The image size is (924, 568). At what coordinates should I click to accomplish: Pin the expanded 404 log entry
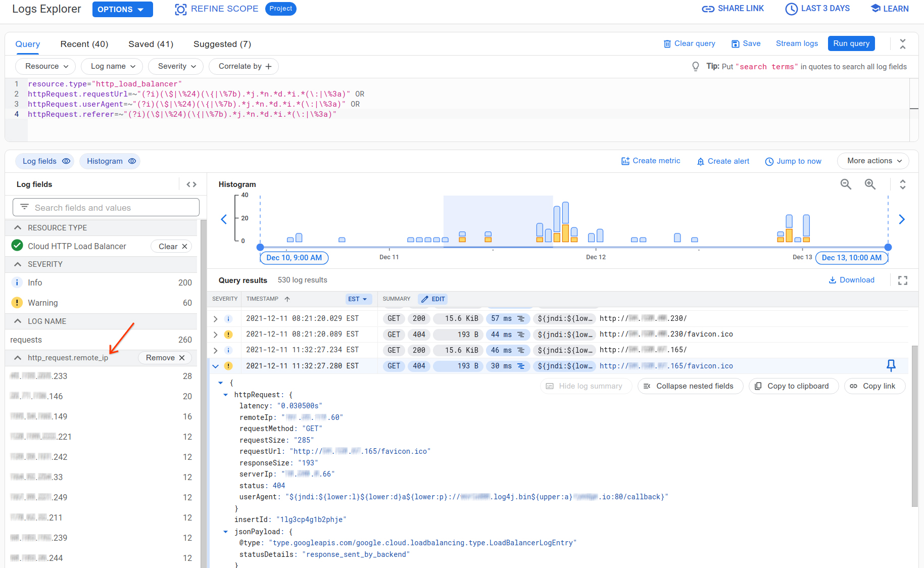point(891,365)
